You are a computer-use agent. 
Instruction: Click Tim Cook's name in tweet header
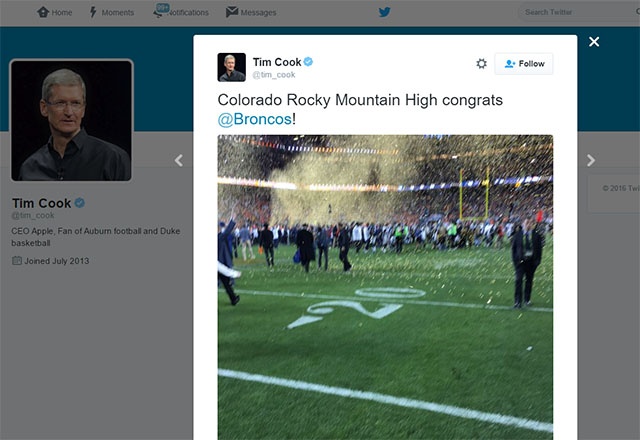(x=276, y=62)
